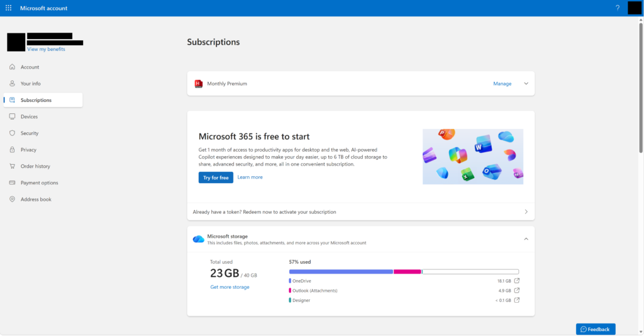Click the Payment options card icon
Screen dimensions: 644x336
[13, 182]
